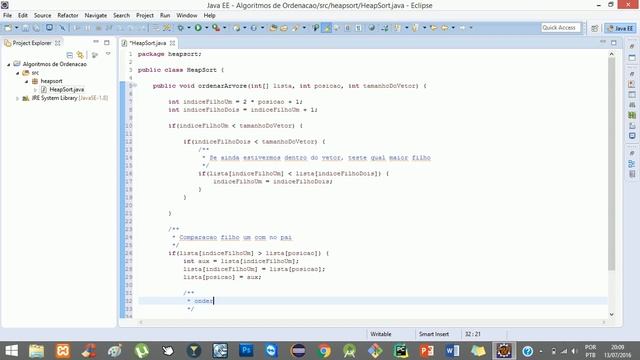640x360 pixels.
Task: Open Google Chrome from the taskbar
Action: (324, 351)
